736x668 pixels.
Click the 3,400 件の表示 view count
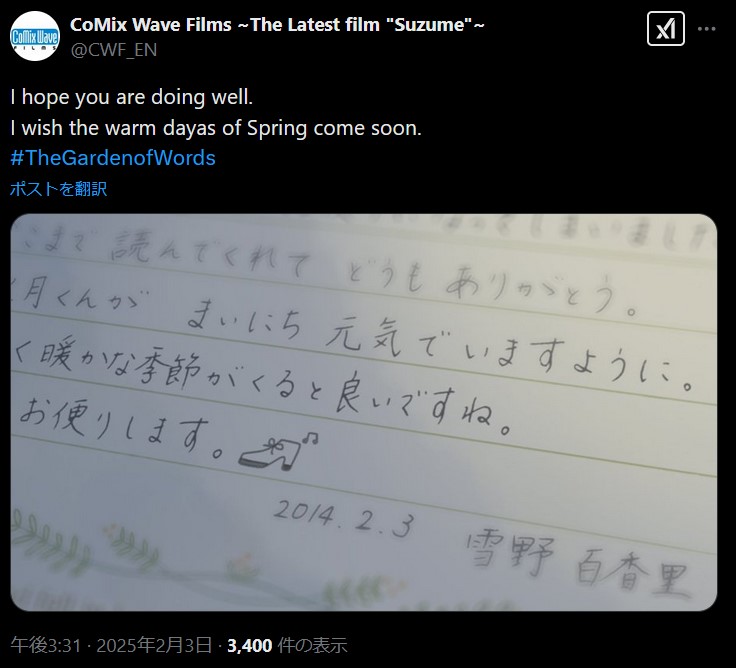[287, 645]
